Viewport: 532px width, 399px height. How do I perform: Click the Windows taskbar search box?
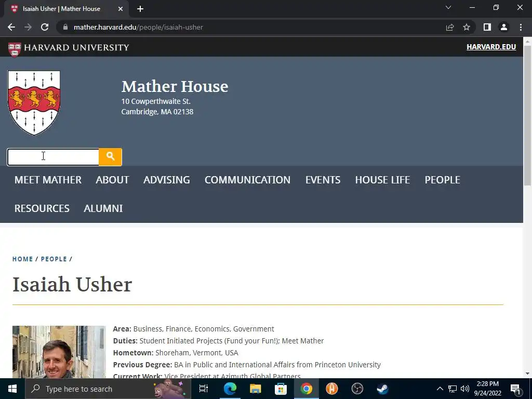(108, 389)
